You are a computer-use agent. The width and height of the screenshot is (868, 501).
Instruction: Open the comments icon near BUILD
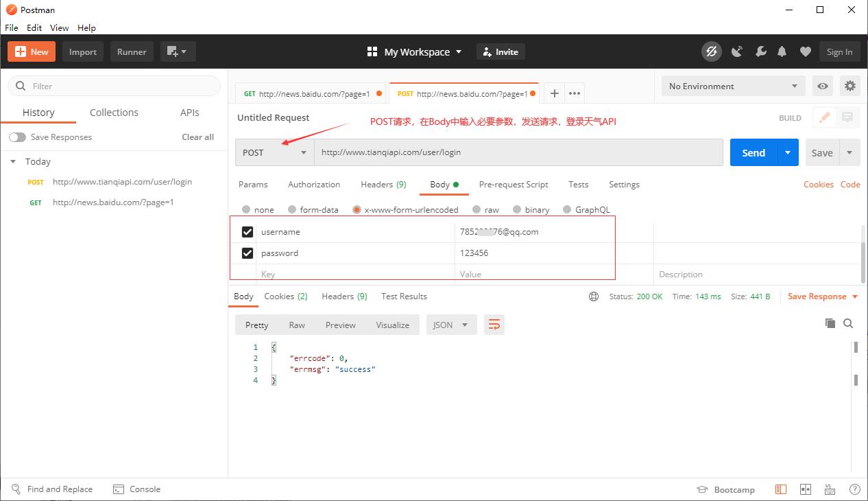[847, 117]
